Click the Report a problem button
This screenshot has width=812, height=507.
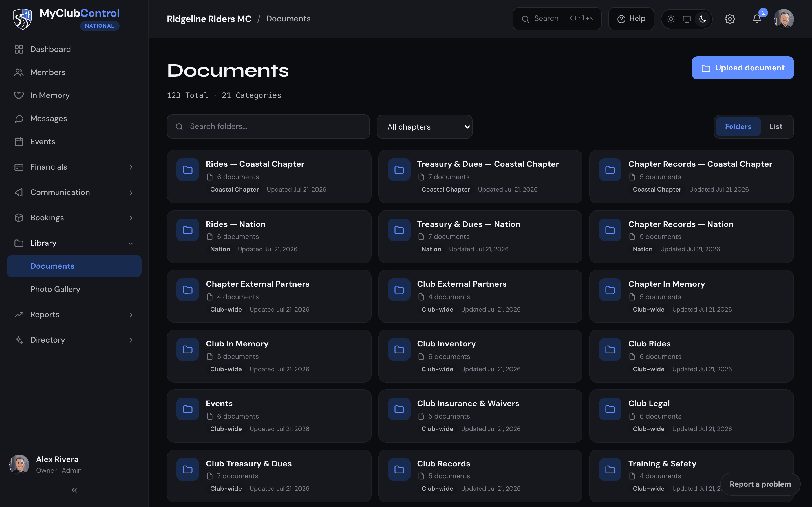[760, 484]
